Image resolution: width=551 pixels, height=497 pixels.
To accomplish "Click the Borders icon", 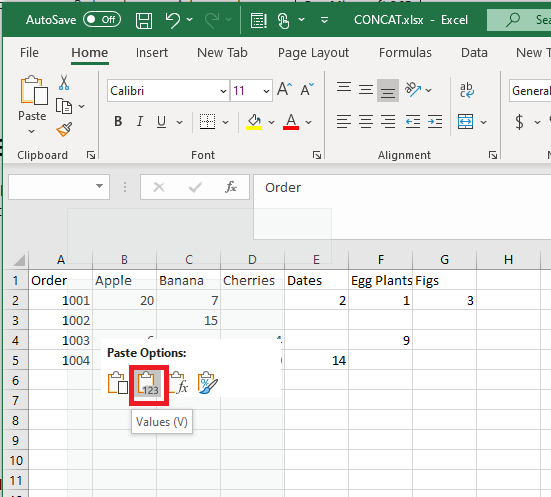I will pyautogui.click(x=207, y=122).
